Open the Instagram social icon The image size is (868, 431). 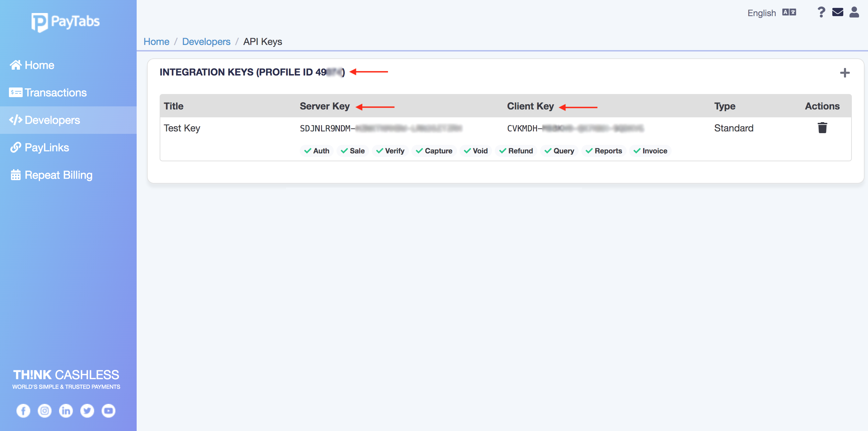click(x=45, y=411)
